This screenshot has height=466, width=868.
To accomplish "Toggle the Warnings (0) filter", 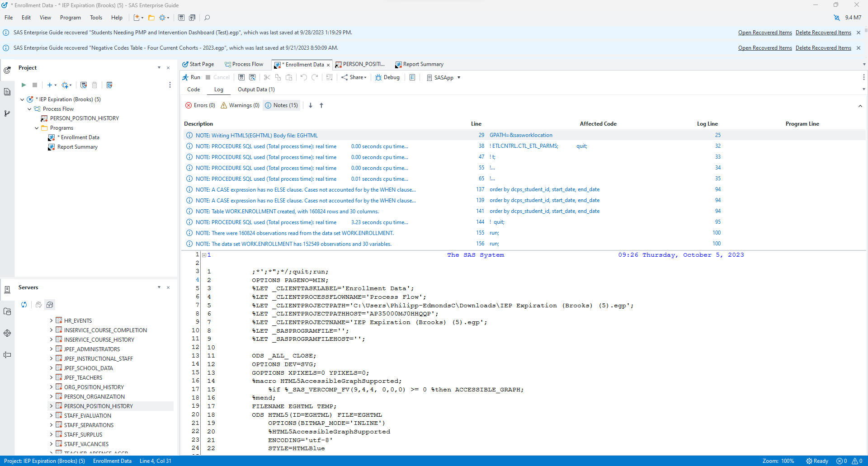I will 240,105.
